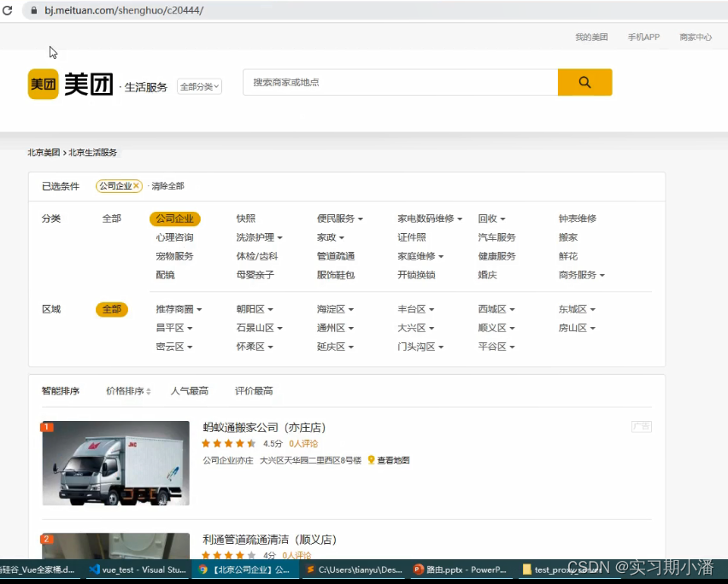Choose the 婚庆 category
Image resolution: width=728 pixels, height=584 pixels.
488,275
